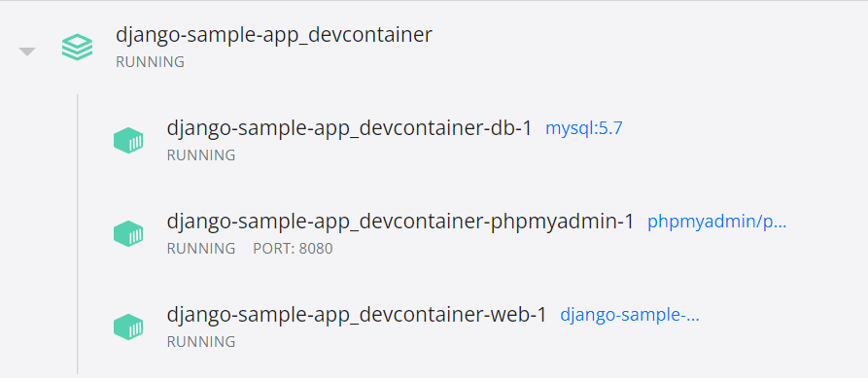Click RUNNING status of db-1 container
Viewport: 868px width, 378px height.
[x=201, y=155]
